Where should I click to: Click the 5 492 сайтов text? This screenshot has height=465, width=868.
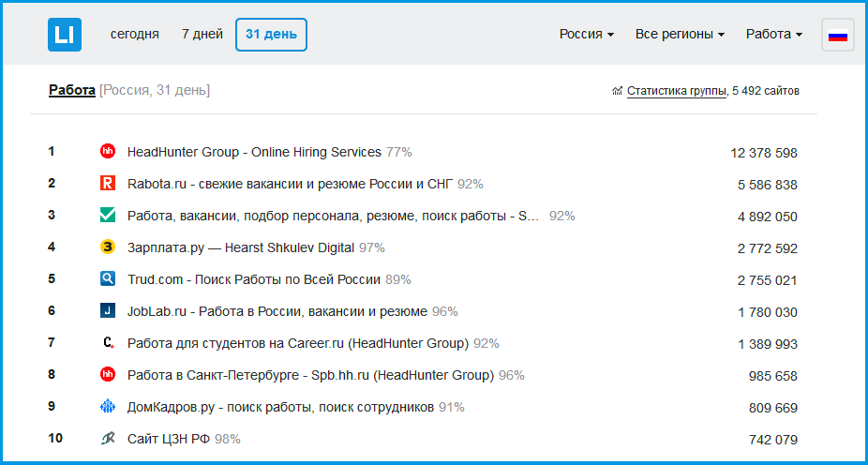click(766, 91)
